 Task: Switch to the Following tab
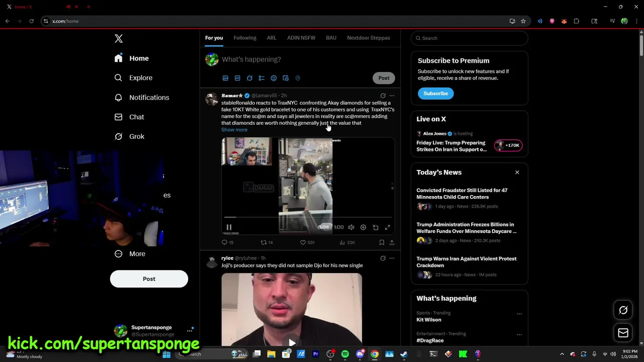(x=245, y=38)
